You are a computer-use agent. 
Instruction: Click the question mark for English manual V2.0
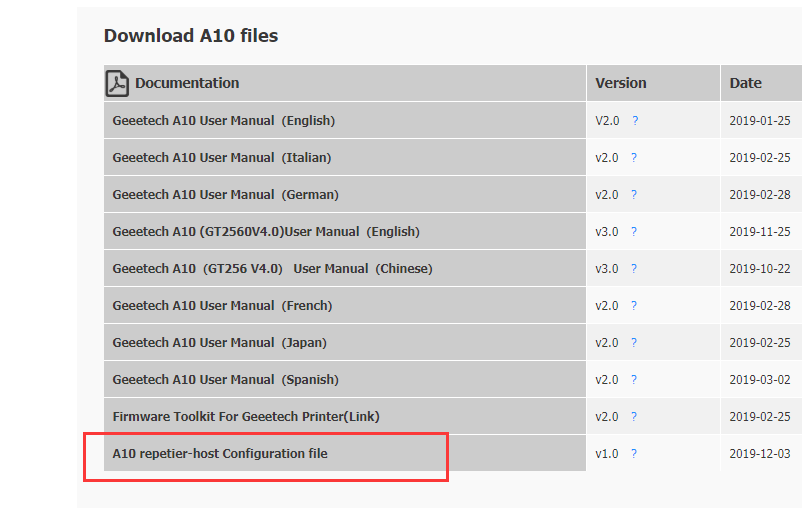click(x=635, y=121)
